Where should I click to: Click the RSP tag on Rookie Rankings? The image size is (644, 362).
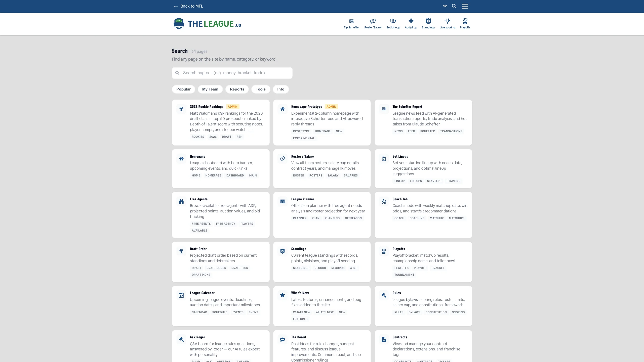pos(239,137)
